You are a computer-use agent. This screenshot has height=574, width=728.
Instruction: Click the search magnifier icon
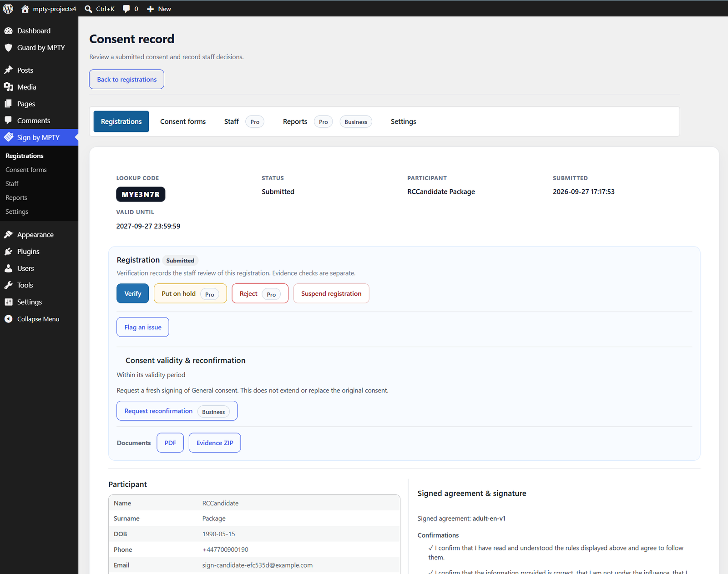(88, 9)
